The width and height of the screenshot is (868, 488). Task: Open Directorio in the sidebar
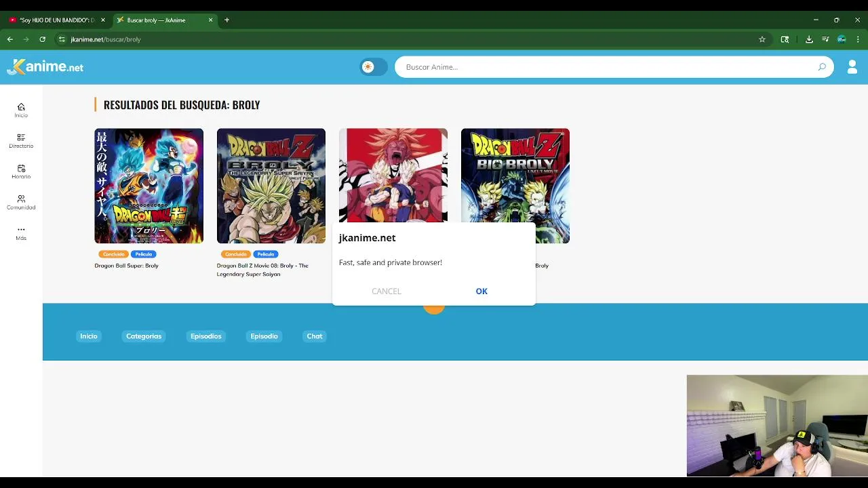(x=21, y=141)
